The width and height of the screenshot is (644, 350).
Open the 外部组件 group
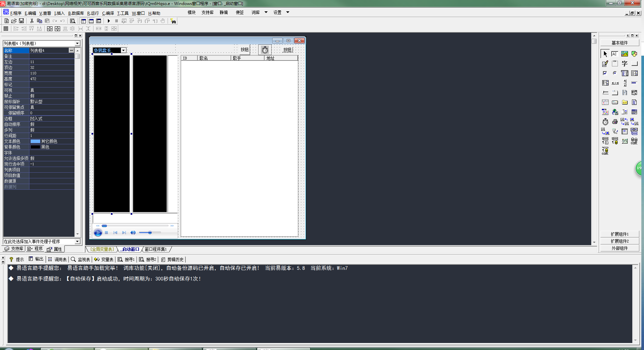[x=620, y=248]
